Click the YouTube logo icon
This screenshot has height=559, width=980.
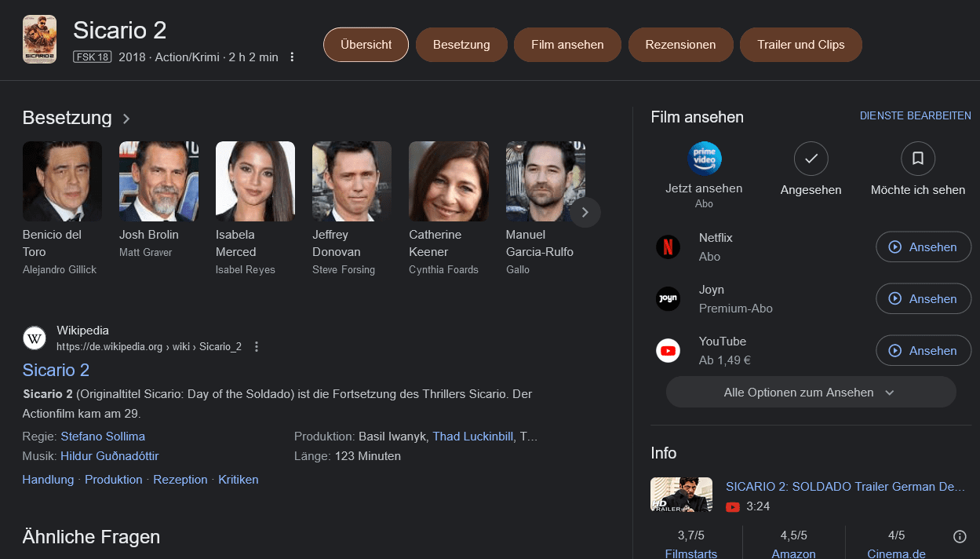(x=668, y=351)
